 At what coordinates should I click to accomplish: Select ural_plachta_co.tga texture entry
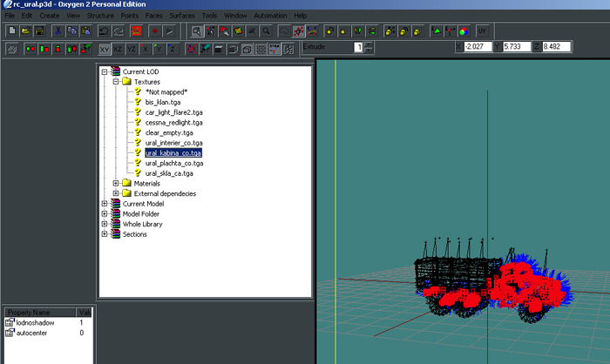click(173, 163)
